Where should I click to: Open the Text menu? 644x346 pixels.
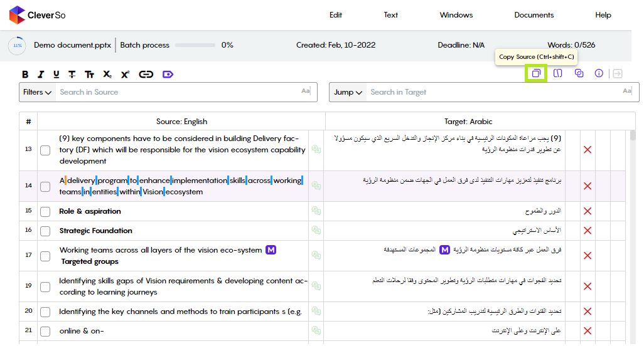390,15
